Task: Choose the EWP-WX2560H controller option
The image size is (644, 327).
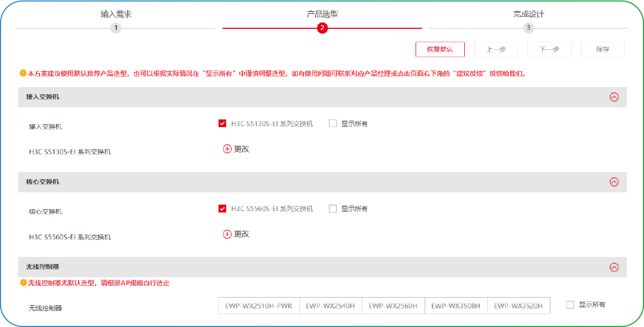Action: point(393,306)
